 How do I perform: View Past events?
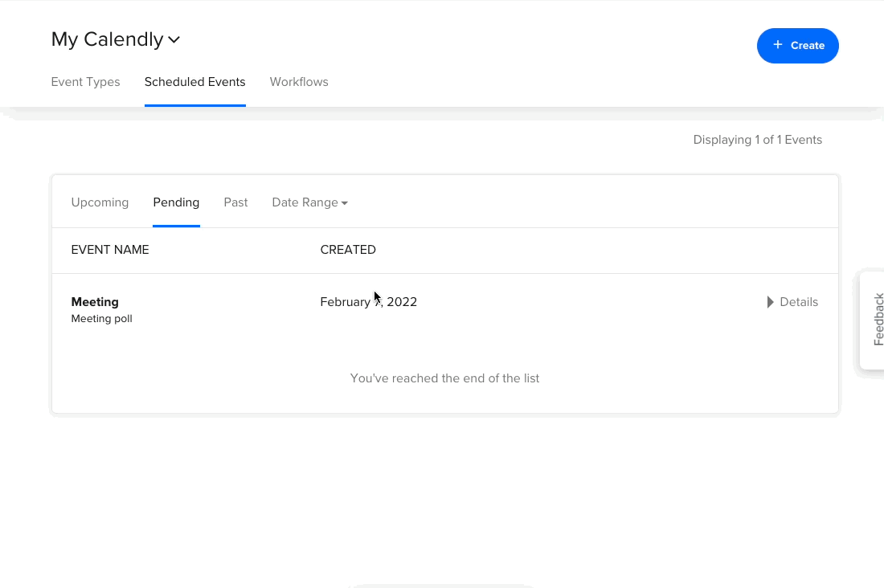(x=235, y=202)
